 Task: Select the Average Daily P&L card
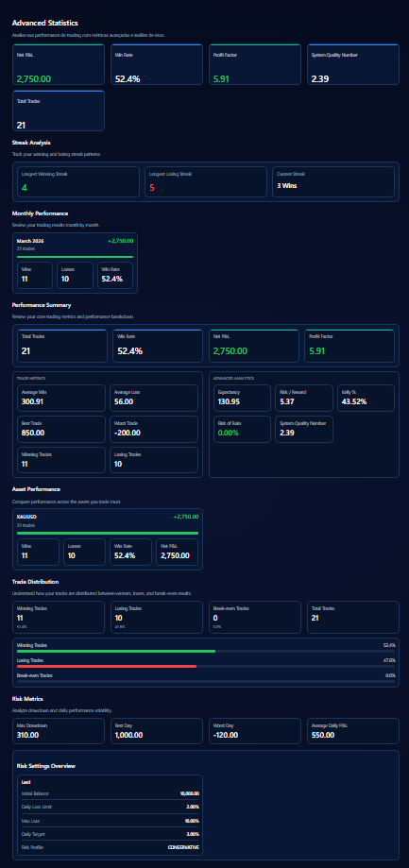353,731
